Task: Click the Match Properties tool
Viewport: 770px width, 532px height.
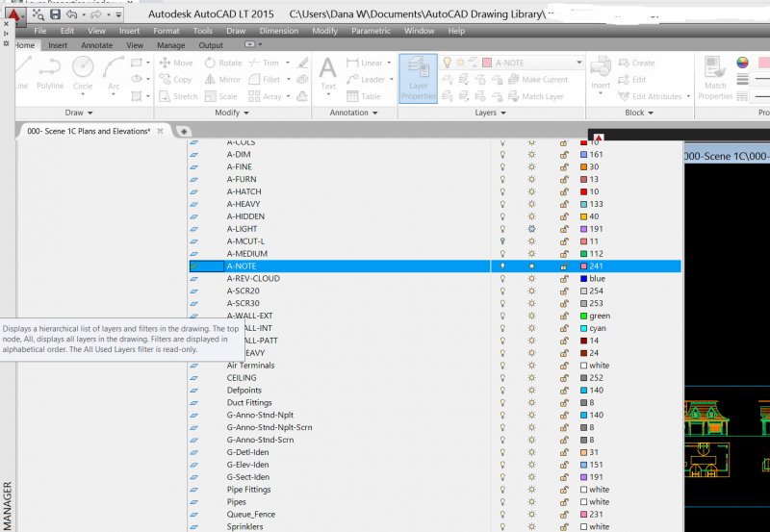Action: tap(715, 75)
